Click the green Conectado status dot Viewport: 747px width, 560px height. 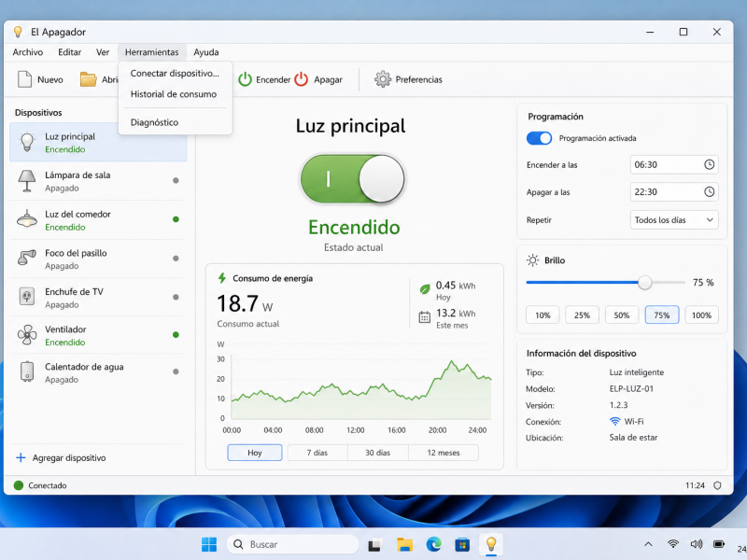click(x=19, y=485)
